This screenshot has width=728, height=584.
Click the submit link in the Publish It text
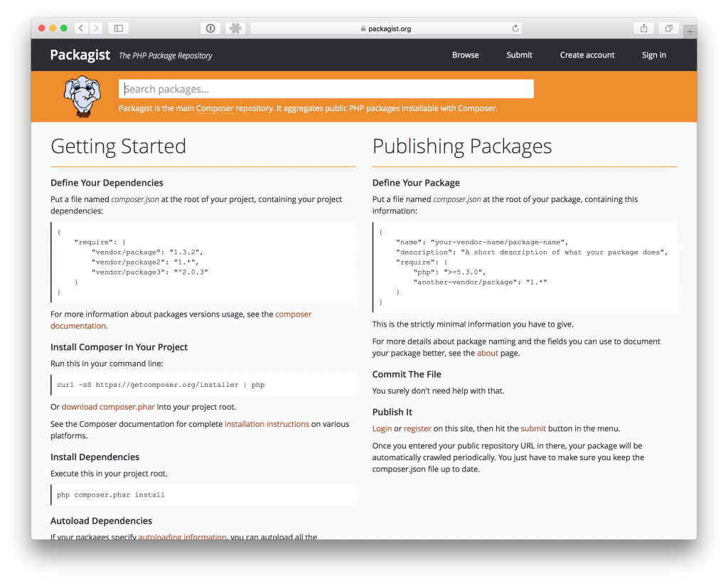[533, 429]
